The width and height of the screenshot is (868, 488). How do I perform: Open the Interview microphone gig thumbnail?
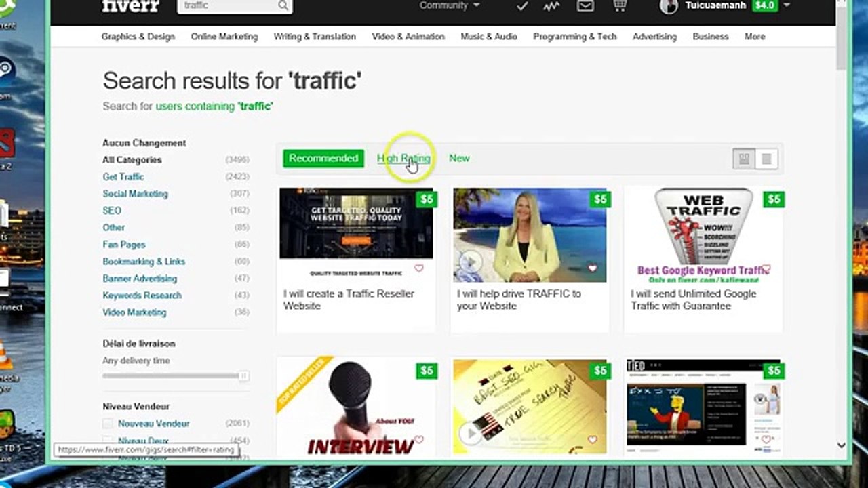click(356, 407)
